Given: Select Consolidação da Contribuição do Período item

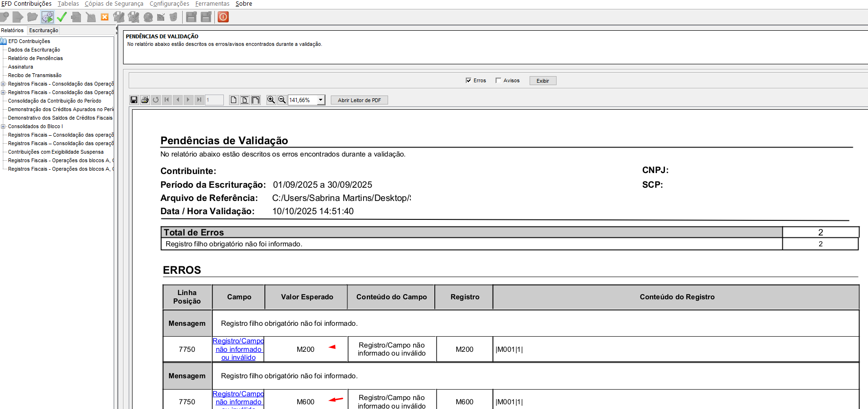Looking at the screenshot, I should (54, 101).
